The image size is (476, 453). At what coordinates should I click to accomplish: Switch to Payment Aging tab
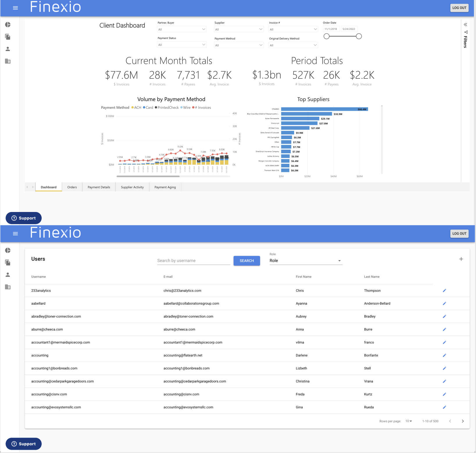pyautogui.click(x=165, y=187)
